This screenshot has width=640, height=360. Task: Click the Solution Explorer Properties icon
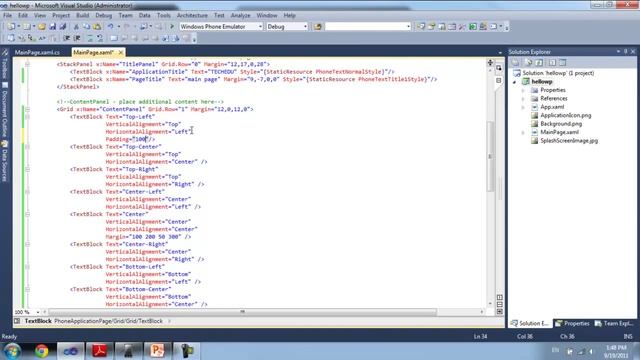tap(516, 62)
